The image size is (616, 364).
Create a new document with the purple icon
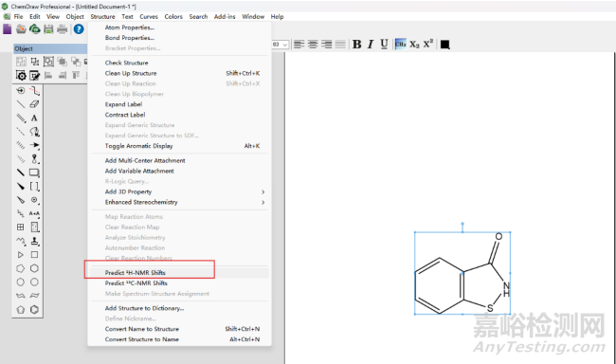7,29
